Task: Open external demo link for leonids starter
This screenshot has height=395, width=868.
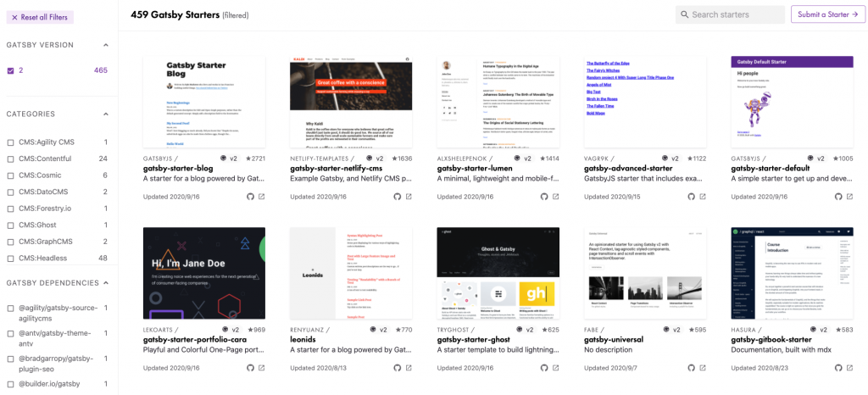Action: tap(409, 367)
